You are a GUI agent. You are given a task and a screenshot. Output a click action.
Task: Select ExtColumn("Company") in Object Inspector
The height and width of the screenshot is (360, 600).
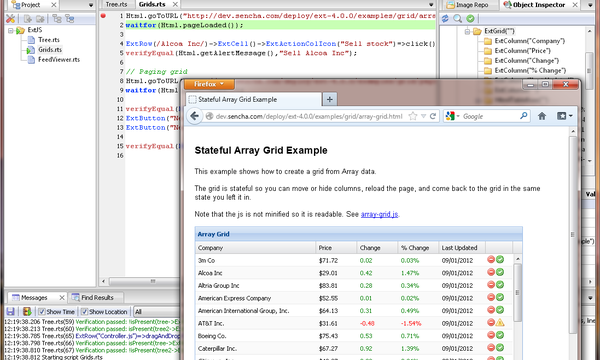(x=529, y=41)
